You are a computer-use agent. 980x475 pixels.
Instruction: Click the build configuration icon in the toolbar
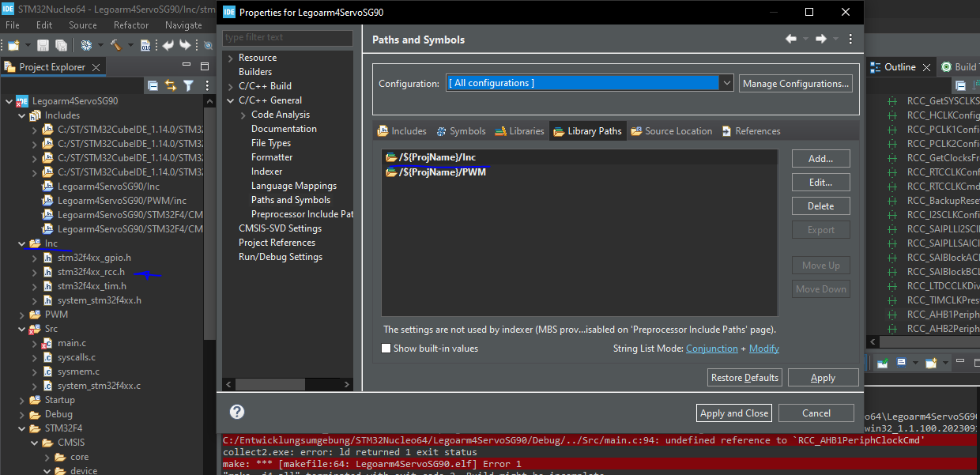(85, 45)
